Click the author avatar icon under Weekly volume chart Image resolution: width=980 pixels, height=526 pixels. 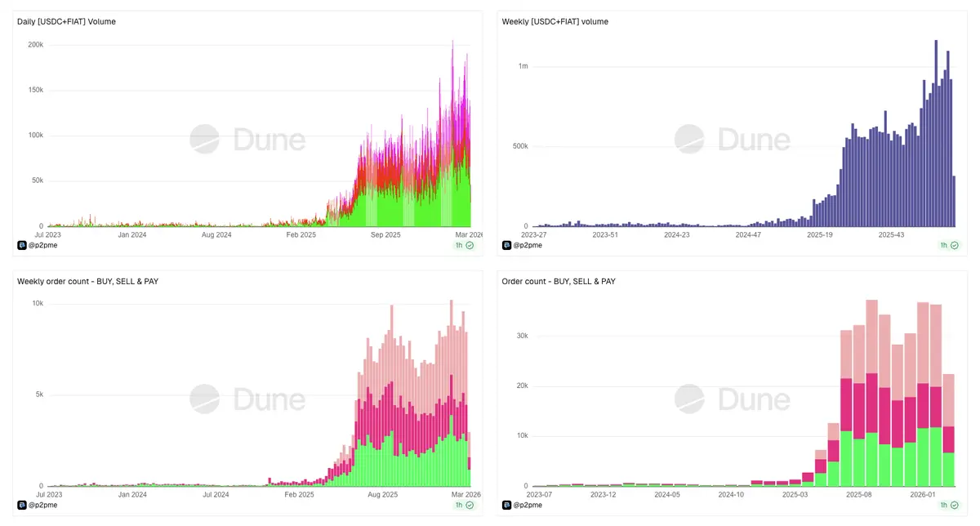(x=506, y=244)
